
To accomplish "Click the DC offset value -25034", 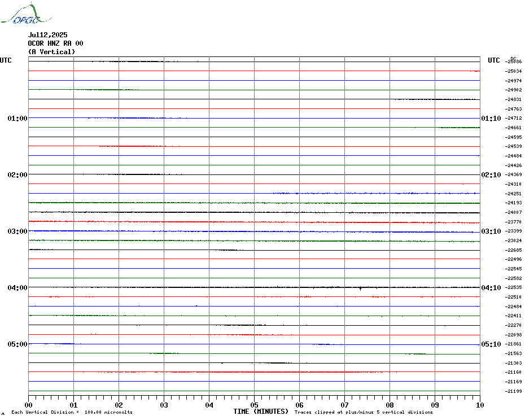I will coord(513,71).
